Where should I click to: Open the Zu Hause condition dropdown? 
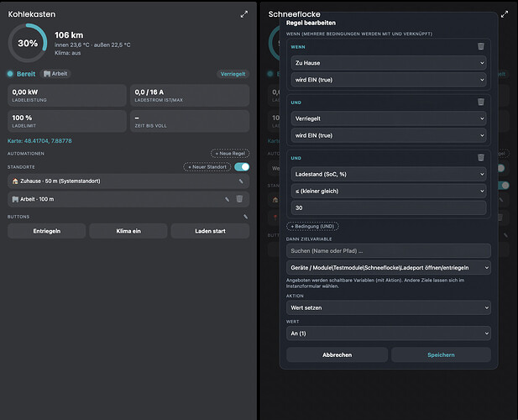pyautogui.click(x=389, y=63)
